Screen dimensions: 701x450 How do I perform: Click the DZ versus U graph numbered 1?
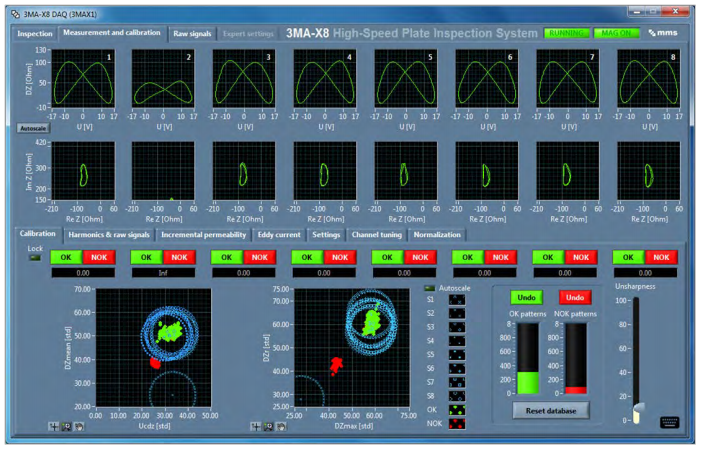click(x=83, y=79)
